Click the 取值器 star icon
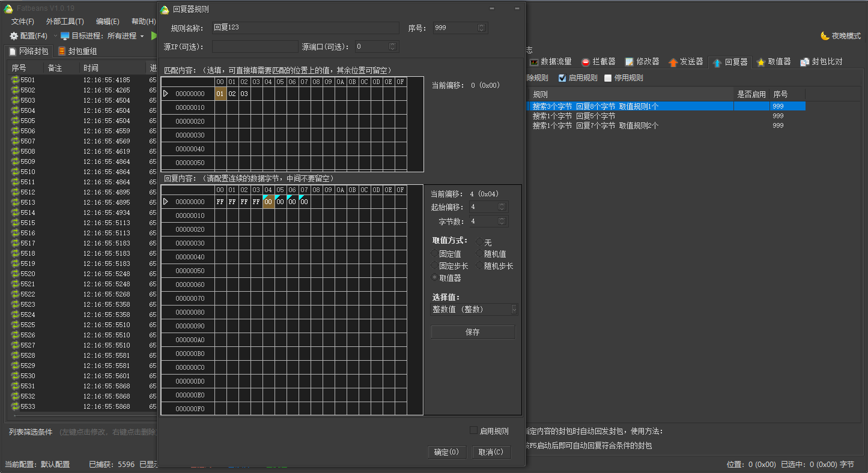This screenshot has height=473, width=868. [x=761, y=62]
